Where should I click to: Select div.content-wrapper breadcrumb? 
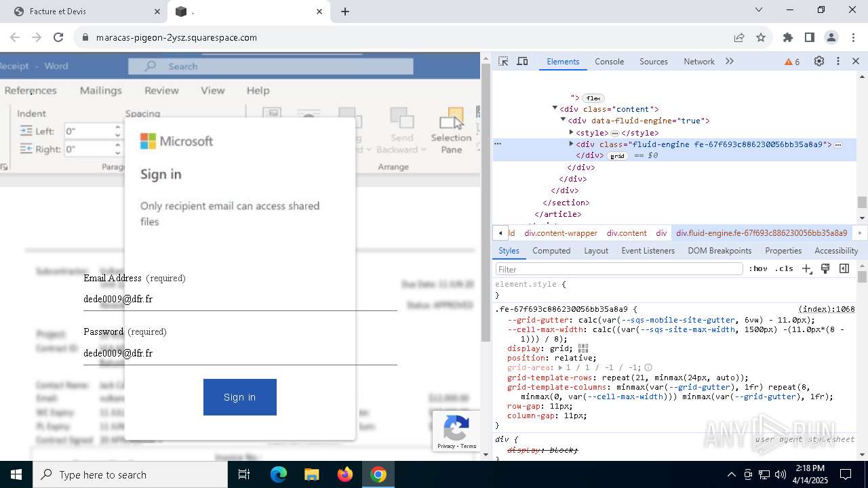(x=561, y=232)
